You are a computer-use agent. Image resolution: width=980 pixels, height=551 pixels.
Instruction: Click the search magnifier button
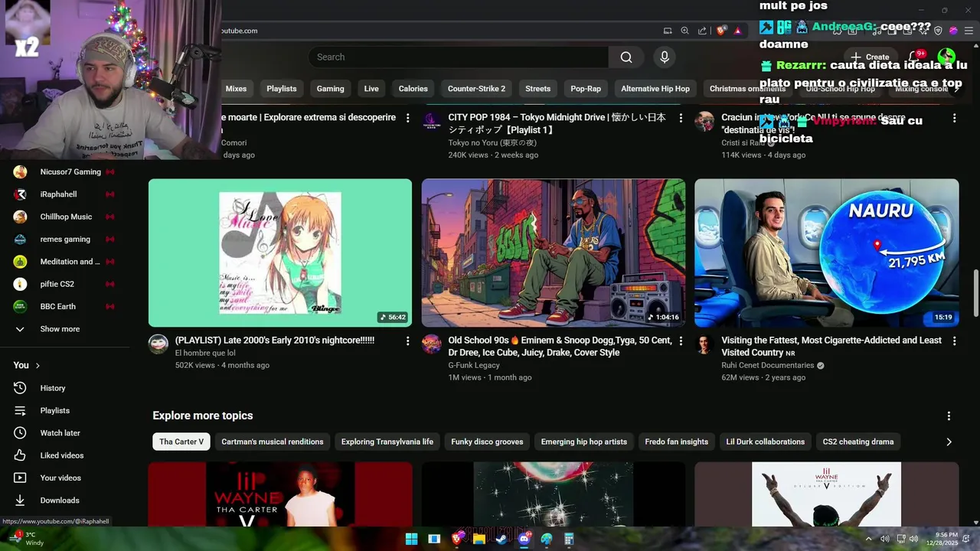626,57
